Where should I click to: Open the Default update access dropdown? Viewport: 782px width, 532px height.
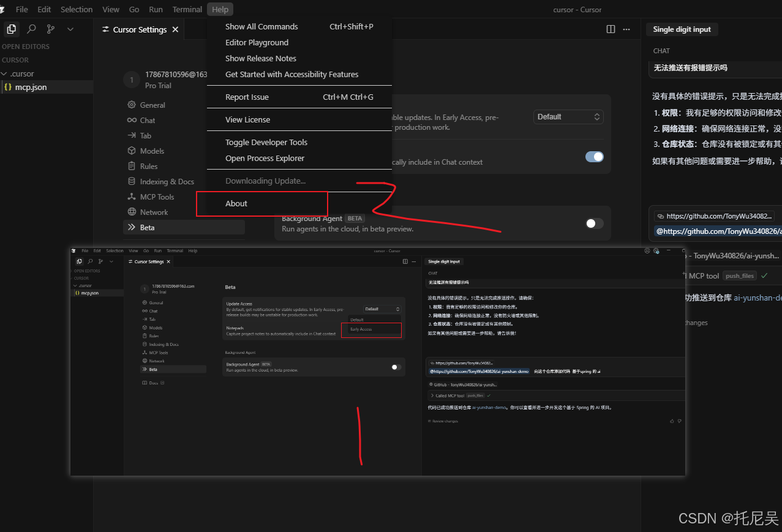click(x=569, y=116)
